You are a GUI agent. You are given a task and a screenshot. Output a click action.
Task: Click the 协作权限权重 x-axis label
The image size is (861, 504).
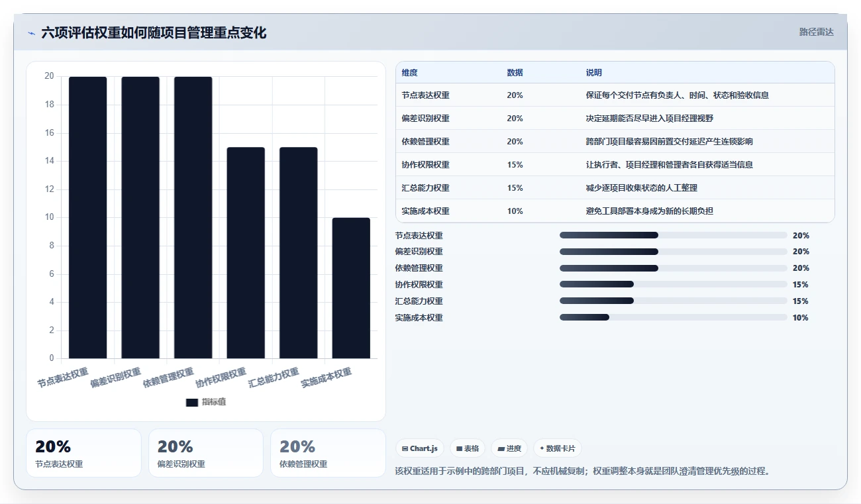pos(221,378)
